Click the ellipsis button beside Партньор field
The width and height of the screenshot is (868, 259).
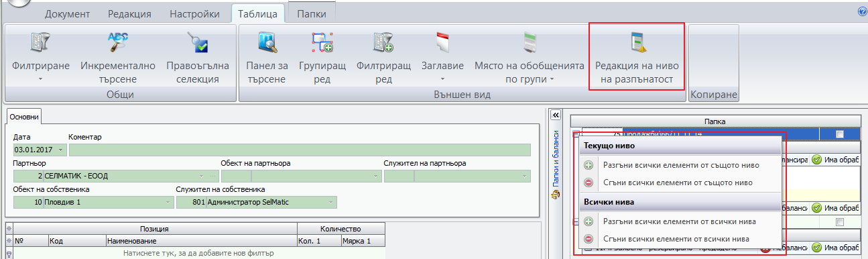(x=213, y=176)
